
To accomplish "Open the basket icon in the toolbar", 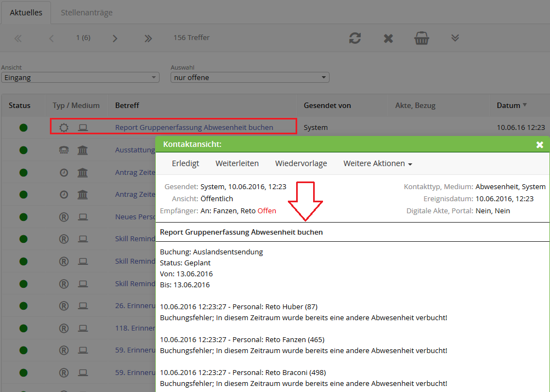I will (x=421, y=38).
